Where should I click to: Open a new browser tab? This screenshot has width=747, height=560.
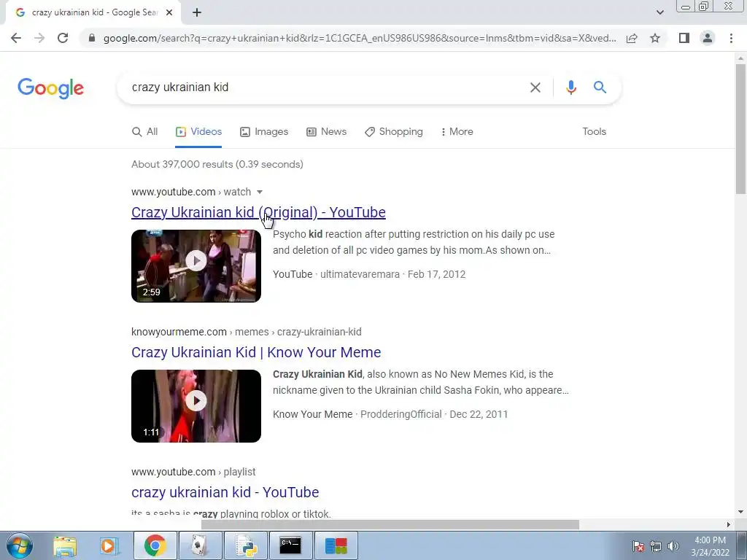pos(197,12)
